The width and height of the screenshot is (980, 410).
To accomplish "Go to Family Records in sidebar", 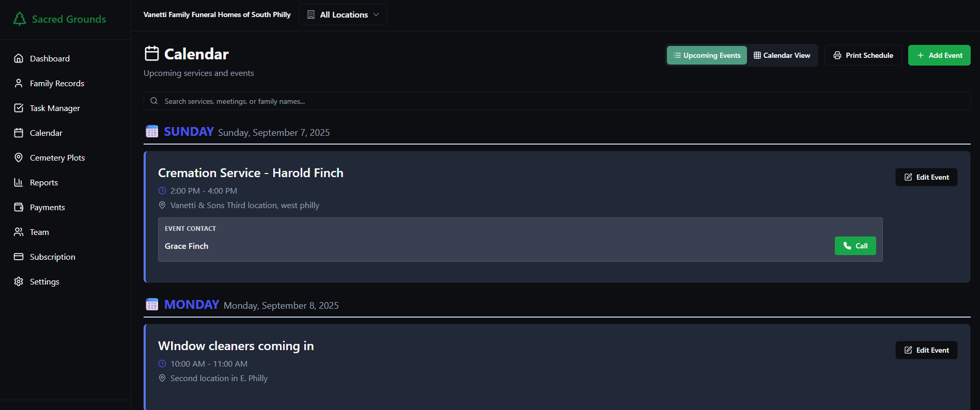I will coord(57,83).
